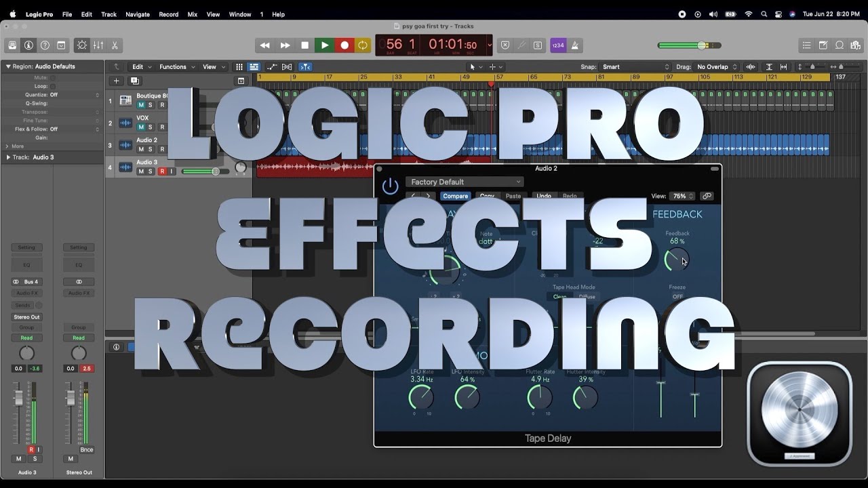
Task: Click the add track plus button
Action: click(116, 81)
